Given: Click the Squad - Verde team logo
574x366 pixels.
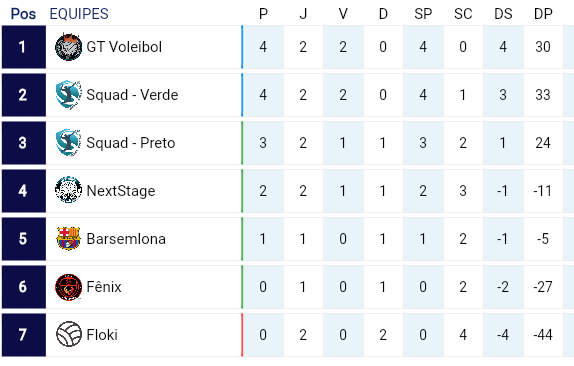Looking at the screenshot, I should pyautogui.click(x=68, y=95).
